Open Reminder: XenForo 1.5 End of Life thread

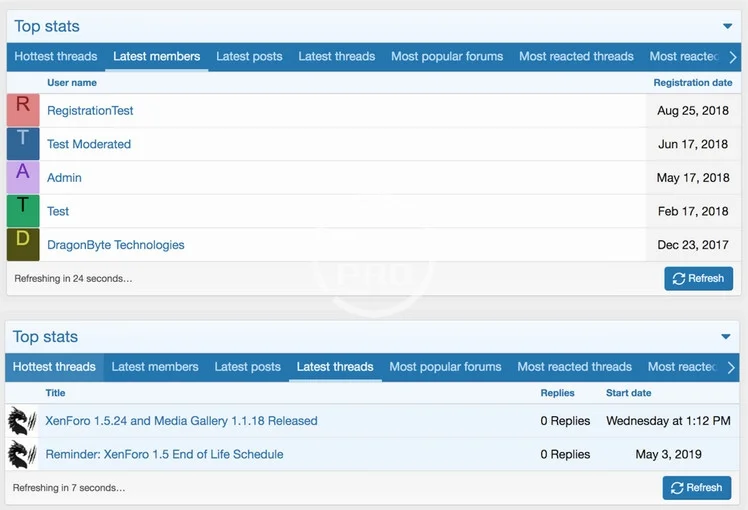(164, 454)
